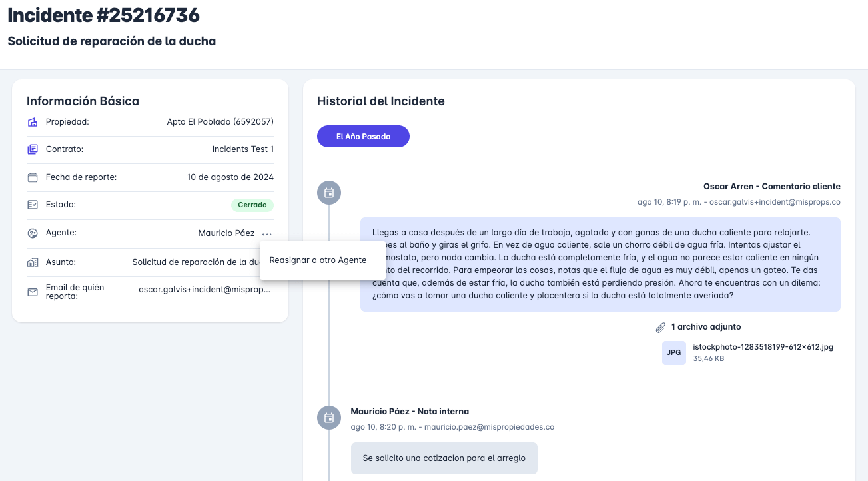Click the Cerrado status badge
Screen dimensions: 868x481
point(252,205)
